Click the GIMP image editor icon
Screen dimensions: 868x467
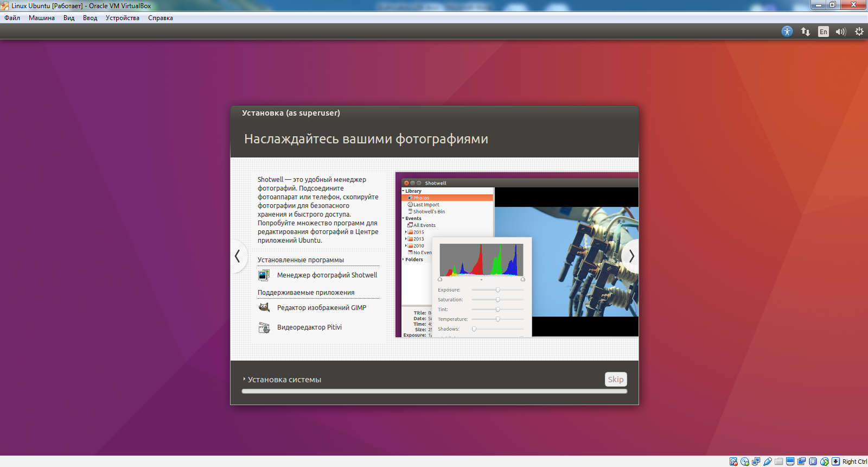[x=264, y=308]
